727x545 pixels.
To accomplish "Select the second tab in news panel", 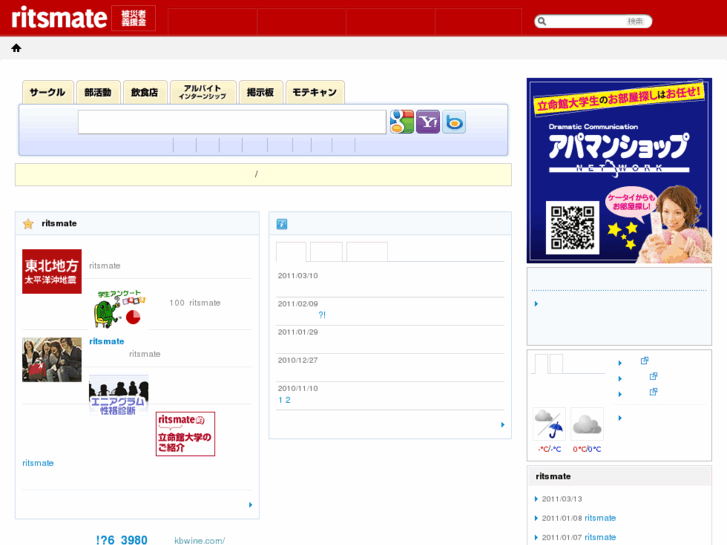I will click(326, 252).
